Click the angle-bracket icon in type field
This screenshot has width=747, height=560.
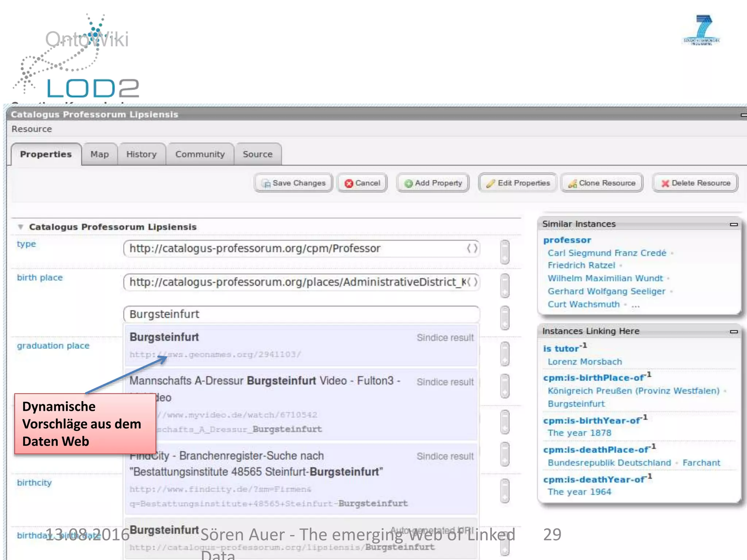tap(472, 249)
